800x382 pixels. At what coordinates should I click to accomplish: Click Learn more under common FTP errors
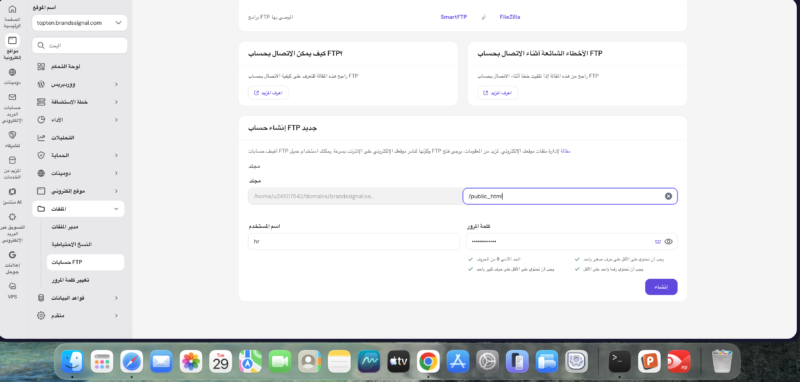click(498, 93)
